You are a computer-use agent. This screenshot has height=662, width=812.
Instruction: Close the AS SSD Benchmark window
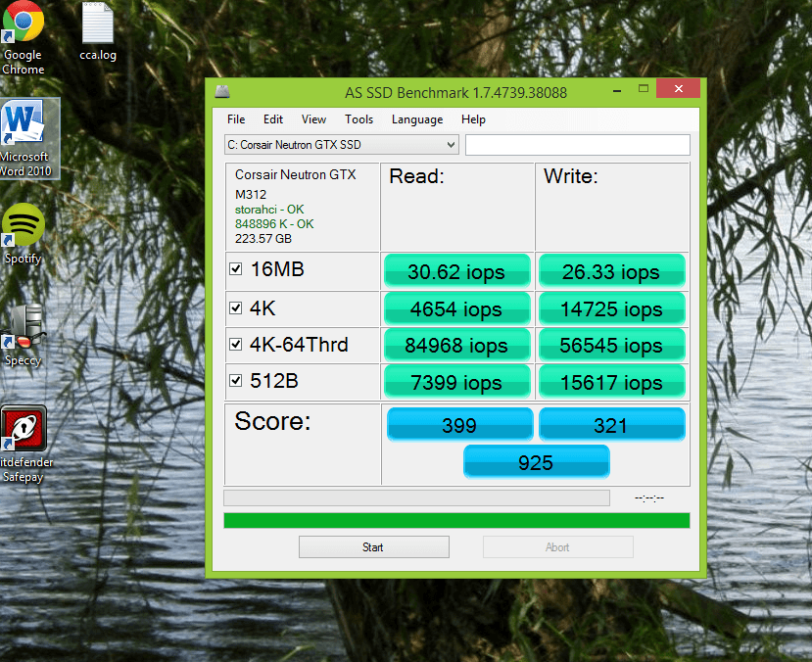tap(679, 88)
